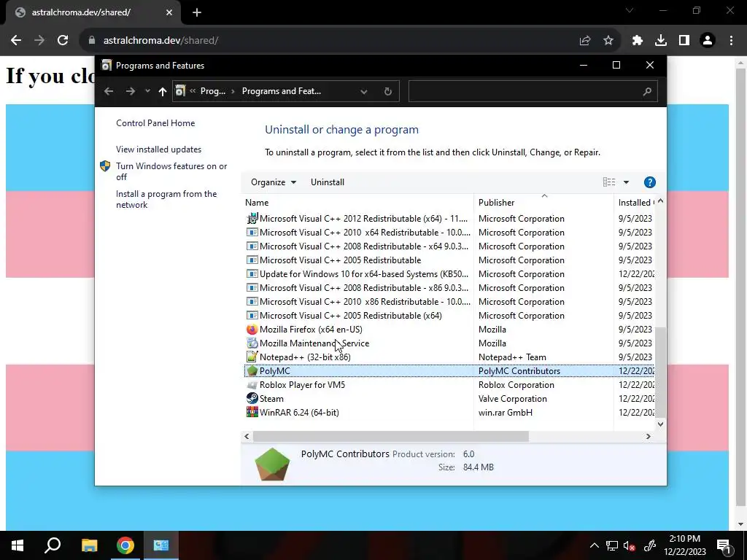Reload the astralchroma.dev page
This screenshot has height=560, width=747.
click(x=63, y=41)
